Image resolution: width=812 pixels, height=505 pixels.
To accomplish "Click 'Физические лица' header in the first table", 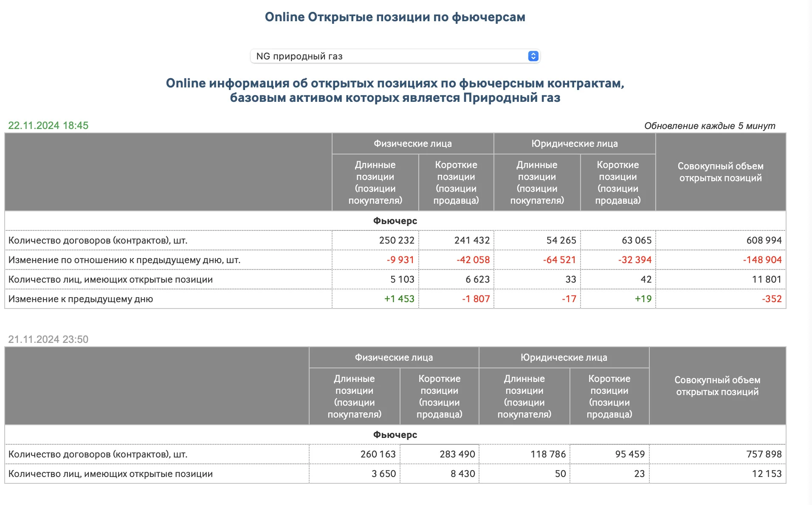I will [x=413, y=144].
